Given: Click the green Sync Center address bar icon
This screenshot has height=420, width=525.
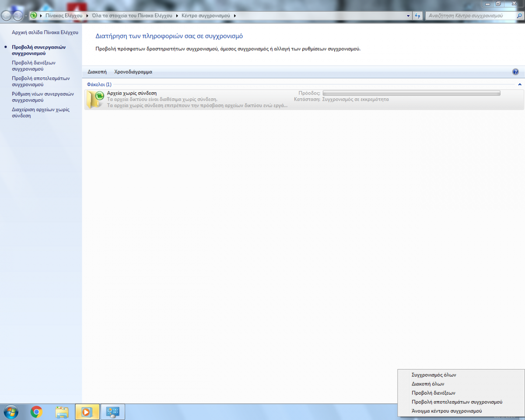Looking at the screenshot, I should (34, 15).
